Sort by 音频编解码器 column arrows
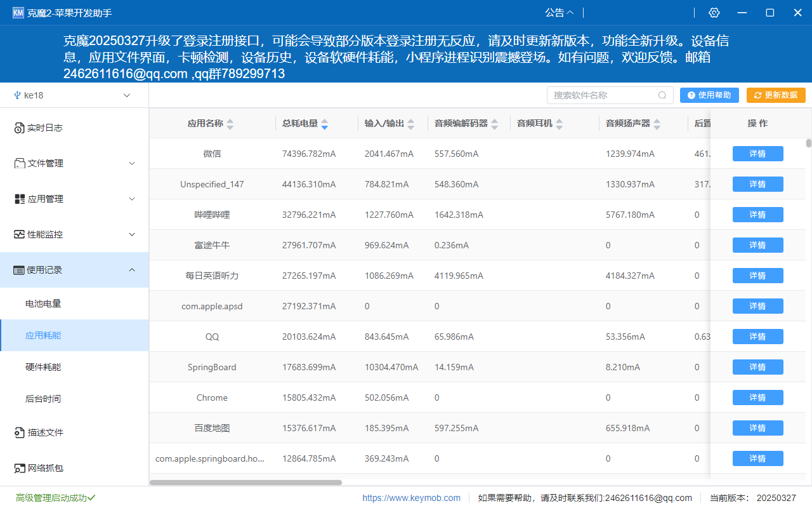The image size is (812, 508). click(x=494, y=124)
